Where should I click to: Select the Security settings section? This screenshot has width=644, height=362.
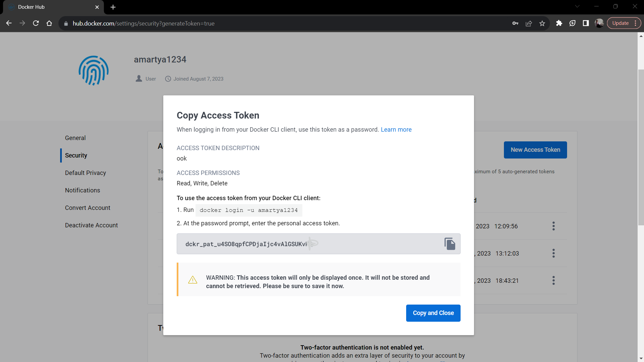pyautogui.click(x=76, y=155)
